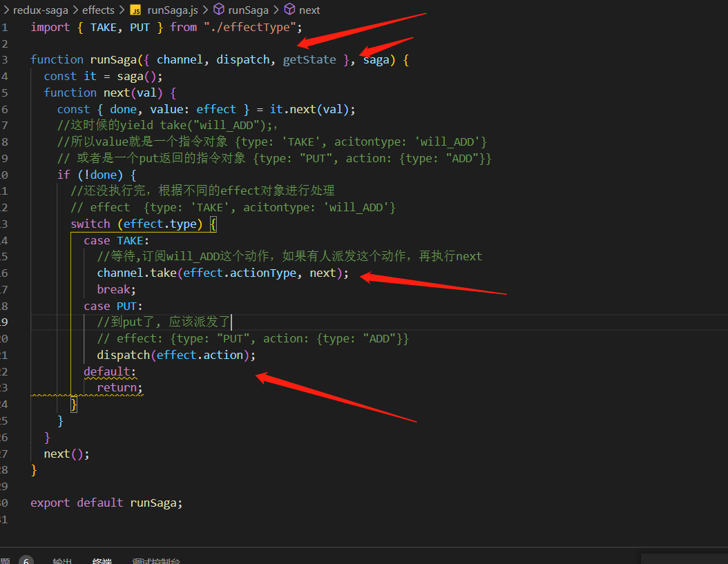Click the import TAKE, PUT line
728x564 pixels.
pos(166,28)
